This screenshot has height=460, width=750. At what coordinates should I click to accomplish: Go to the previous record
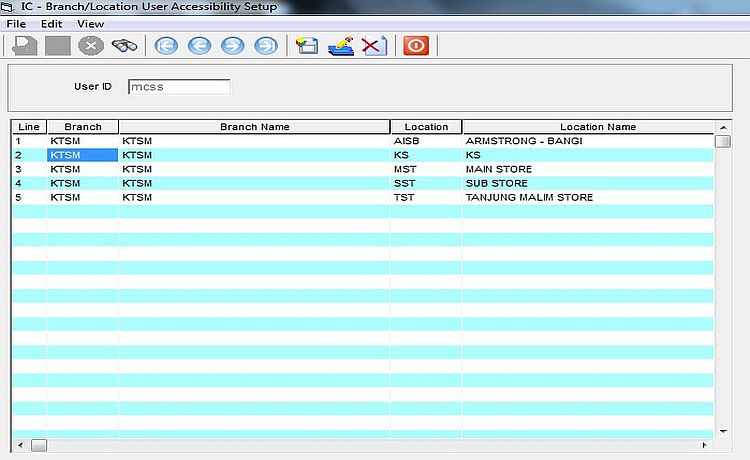pos(199,45)
